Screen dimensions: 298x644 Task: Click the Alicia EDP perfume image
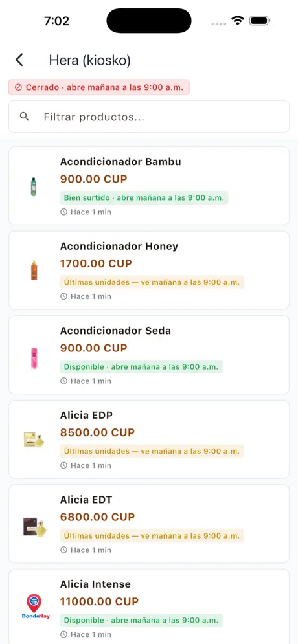[x=34, y=439]
